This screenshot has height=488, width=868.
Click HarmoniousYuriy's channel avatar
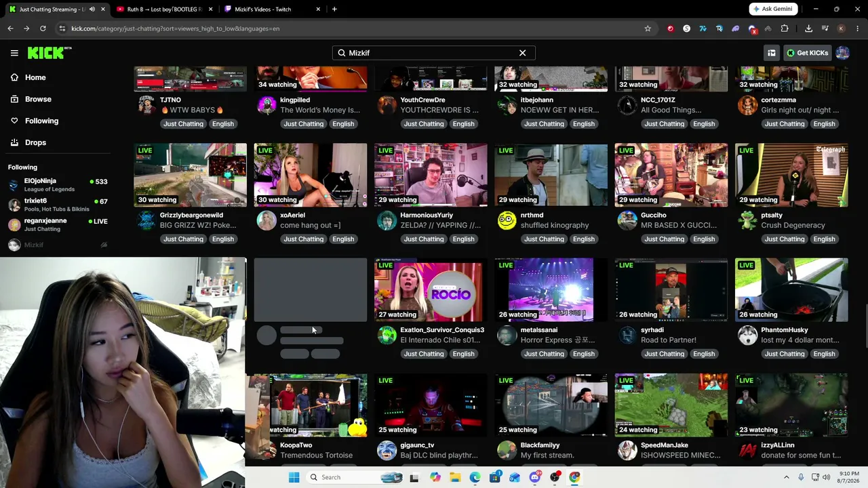coord(387,220)
